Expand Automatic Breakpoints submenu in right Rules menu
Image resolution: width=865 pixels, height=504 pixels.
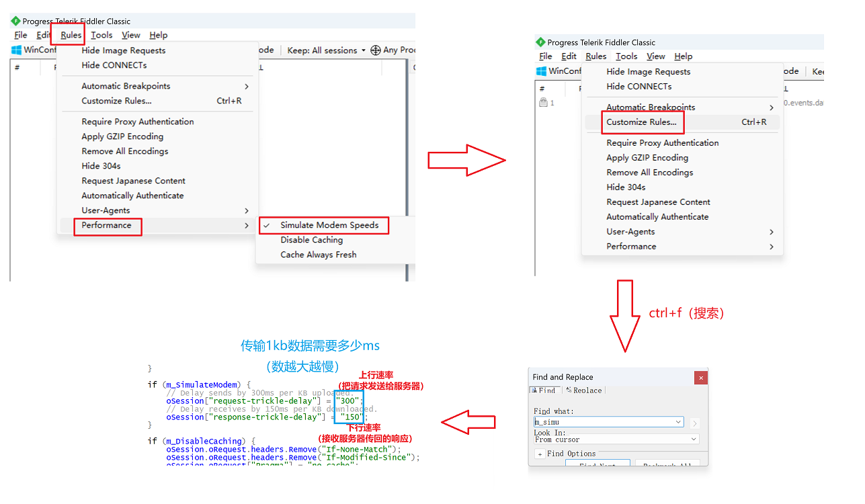tap(771, 108)
